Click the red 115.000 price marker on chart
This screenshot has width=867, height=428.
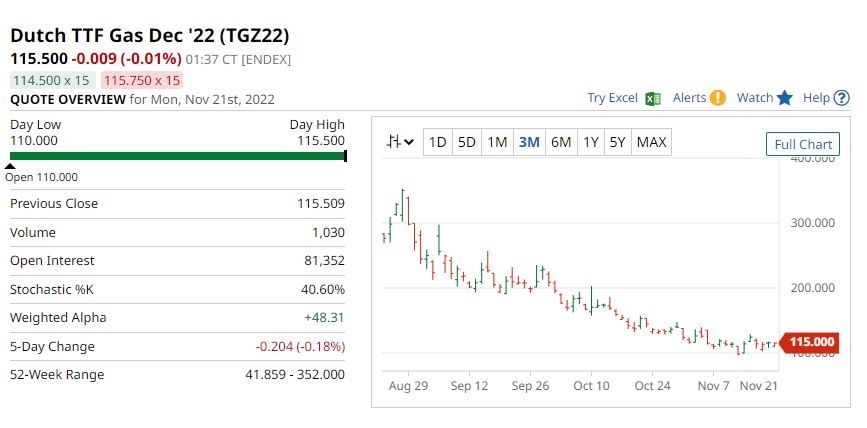[x=811, y=343]
